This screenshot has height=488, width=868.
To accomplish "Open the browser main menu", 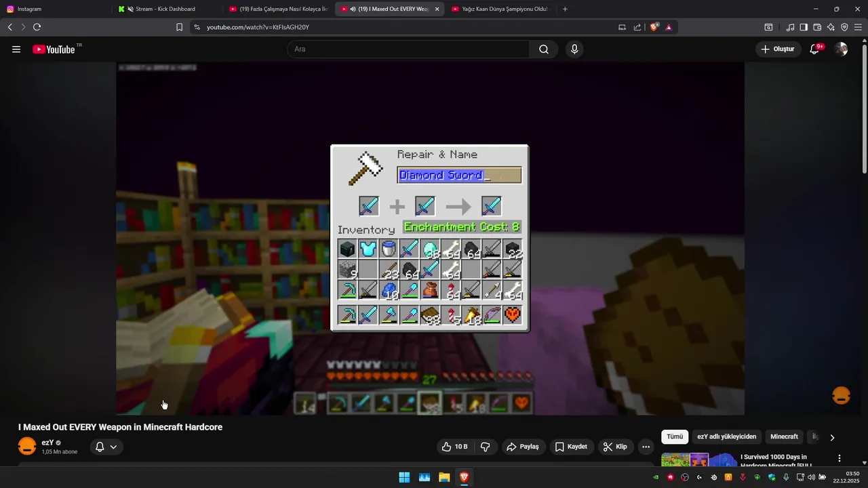I will tap(858, 27).
